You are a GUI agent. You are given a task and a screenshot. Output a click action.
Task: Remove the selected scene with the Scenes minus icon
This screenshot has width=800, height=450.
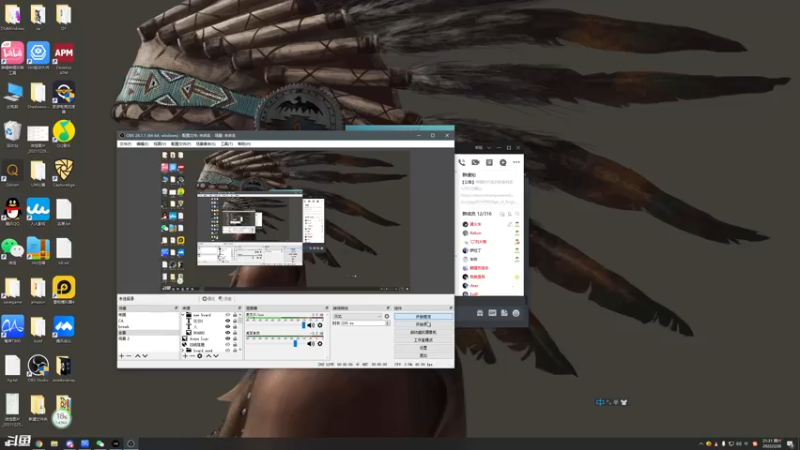129,356
